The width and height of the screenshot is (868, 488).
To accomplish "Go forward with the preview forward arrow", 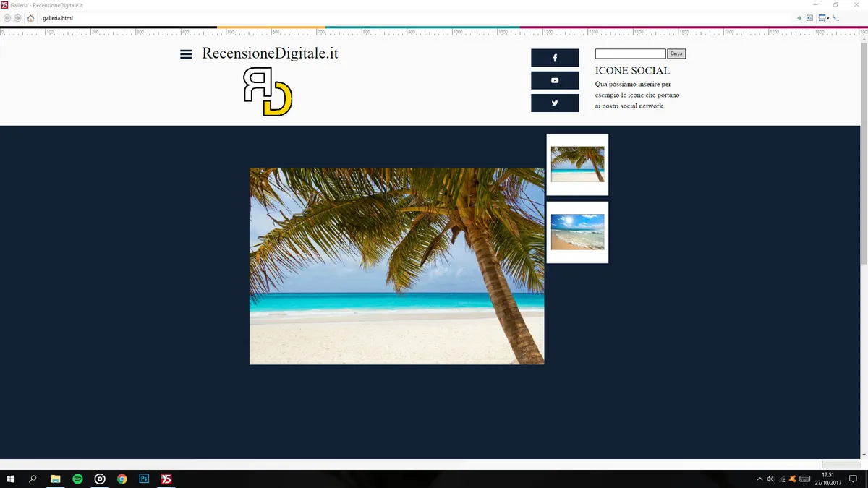I will coord(18,17).
